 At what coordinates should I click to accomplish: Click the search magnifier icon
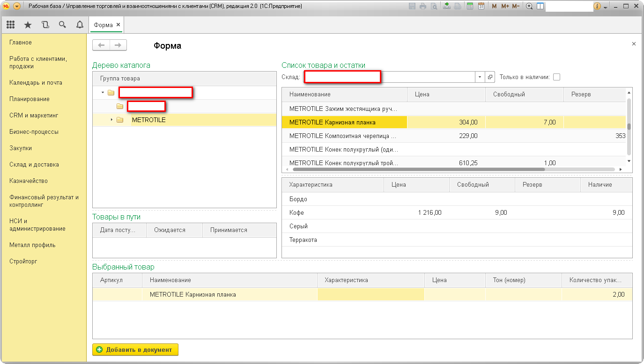62,25
